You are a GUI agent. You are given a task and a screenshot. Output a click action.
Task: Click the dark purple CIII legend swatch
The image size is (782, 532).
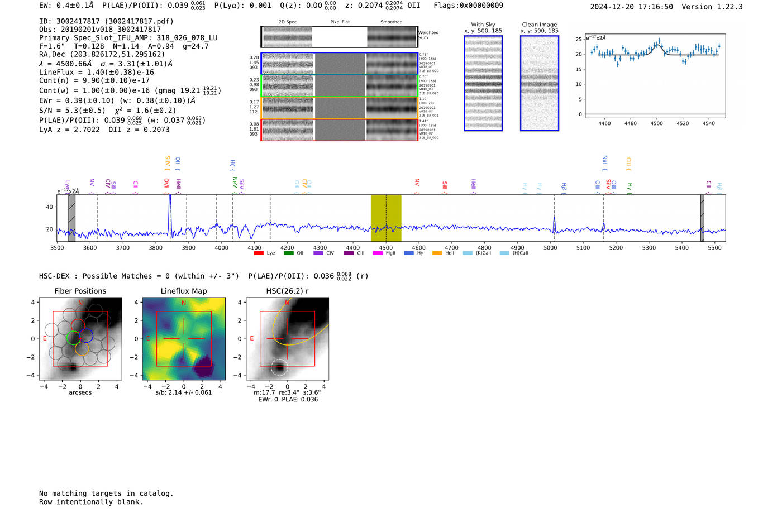coord(349,253)
